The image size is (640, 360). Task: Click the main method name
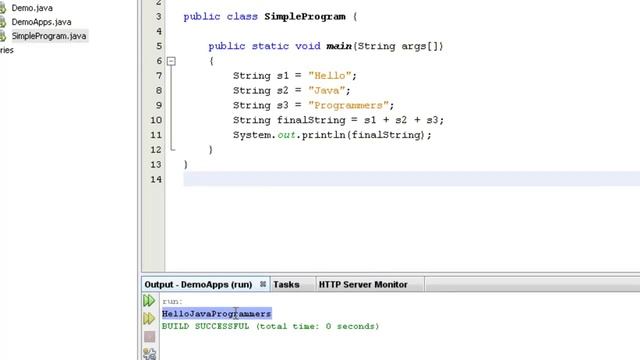pos(339,46)
